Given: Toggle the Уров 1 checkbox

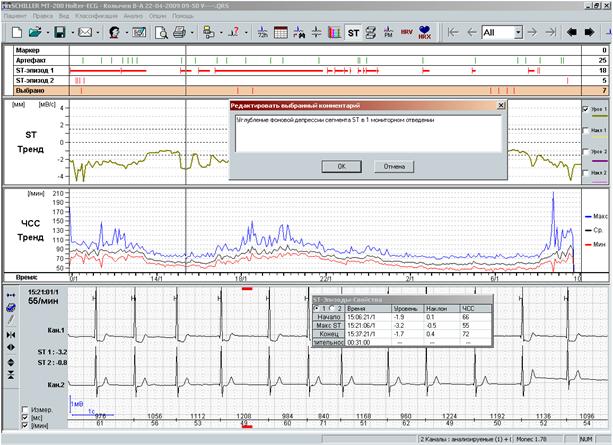Looking at the screenshot, I should (x=586, y=109).
